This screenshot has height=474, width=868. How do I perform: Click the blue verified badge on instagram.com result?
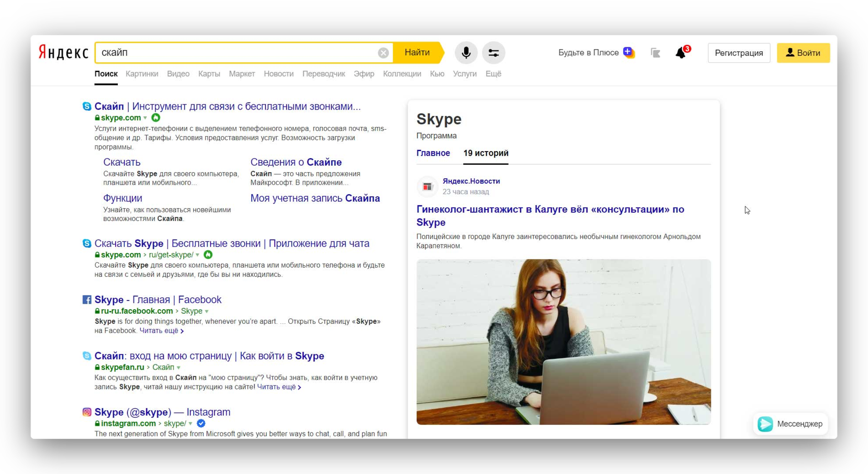click(201, 423)
